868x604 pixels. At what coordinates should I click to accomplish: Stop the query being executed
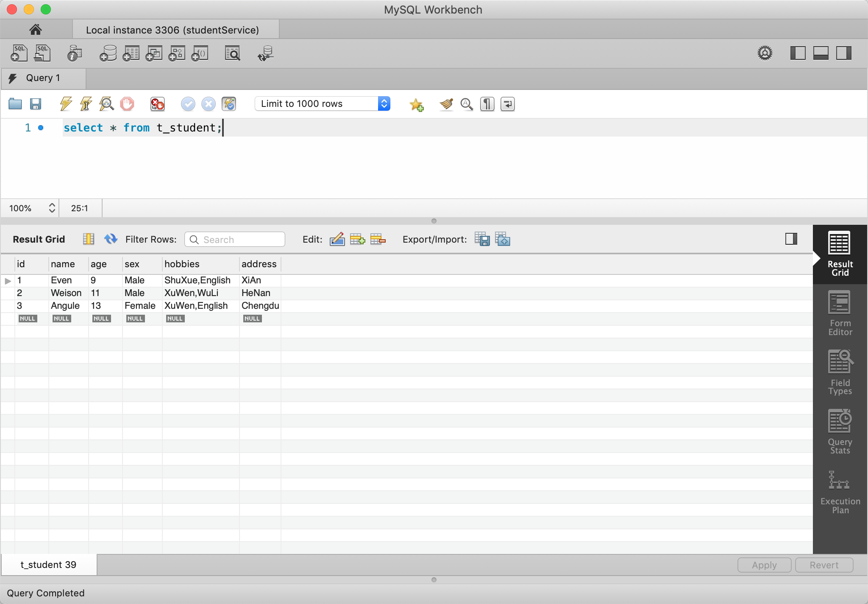[x=127, y=103]
